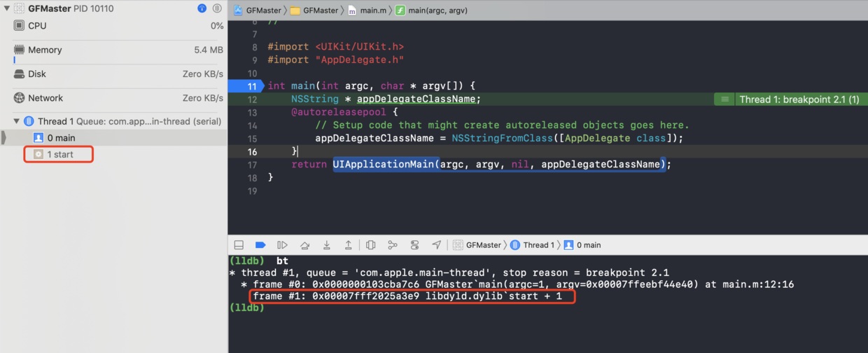Click the Memory 5.4 MB value
The height and width of the screenshot is (353, 868).
tap(209, 50)
